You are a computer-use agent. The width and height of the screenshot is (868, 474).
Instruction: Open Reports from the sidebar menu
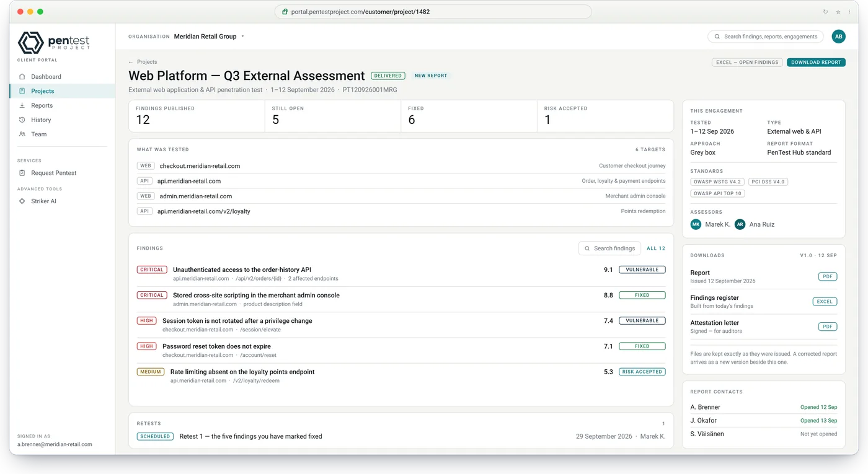click(62, 105)
